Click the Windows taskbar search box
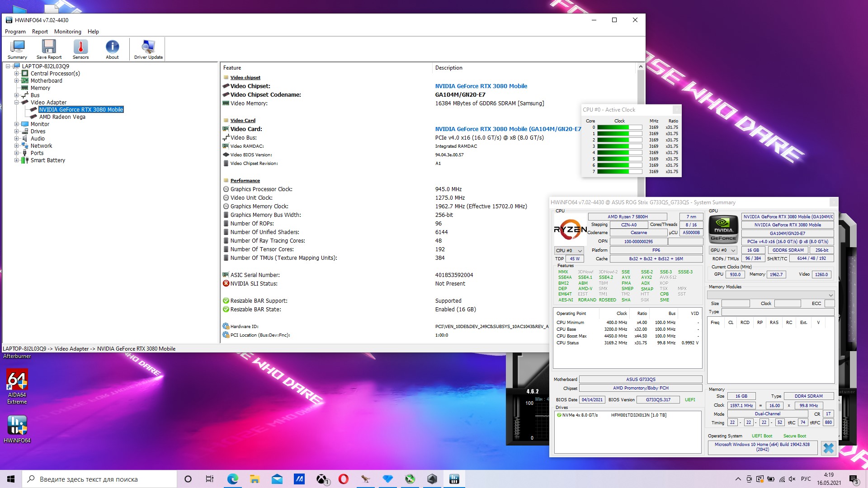 tap(99, 479)
